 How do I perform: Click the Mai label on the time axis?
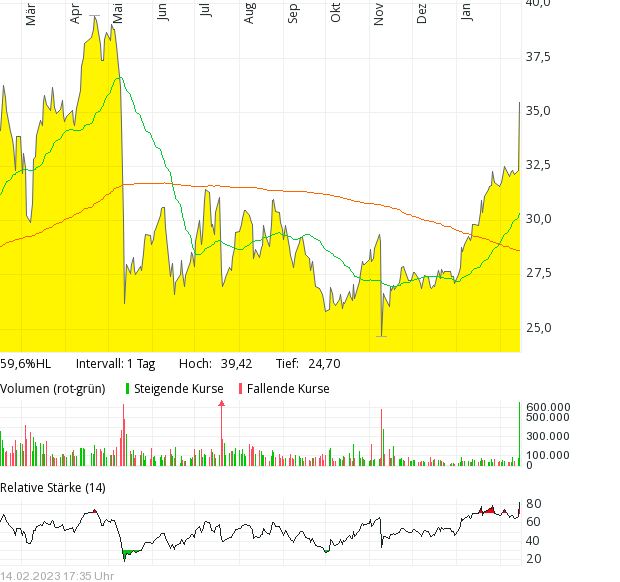coord(119,13)
